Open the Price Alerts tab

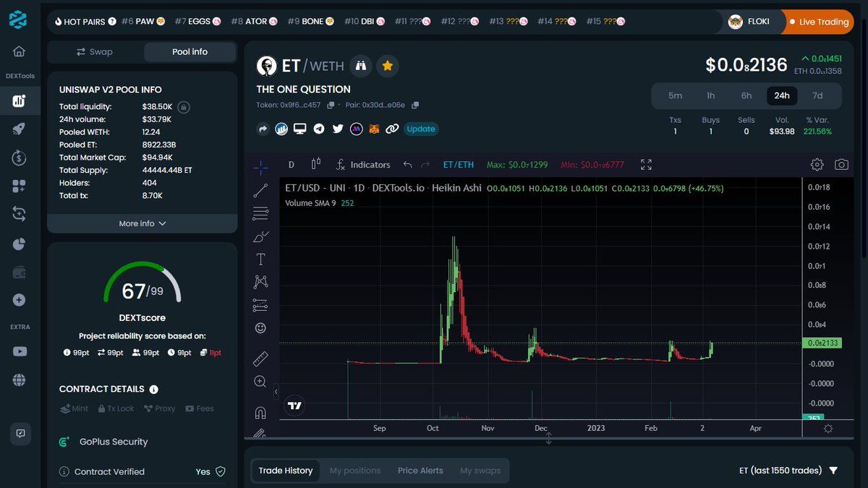[x=420, y=471]
